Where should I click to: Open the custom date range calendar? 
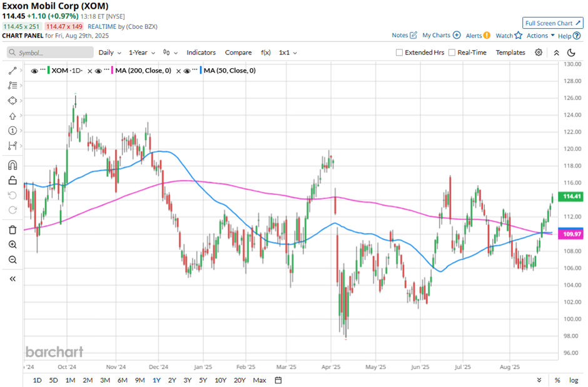click(278, 380)
